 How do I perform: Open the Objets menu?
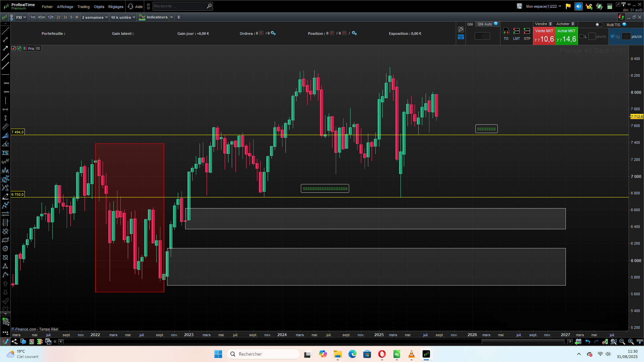coord(99,7)
